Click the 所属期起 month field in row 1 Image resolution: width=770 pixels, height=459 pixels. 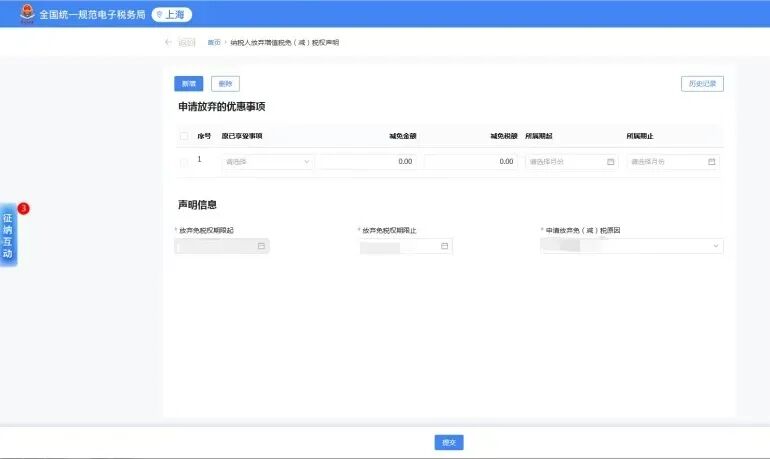tap(572, 162)
